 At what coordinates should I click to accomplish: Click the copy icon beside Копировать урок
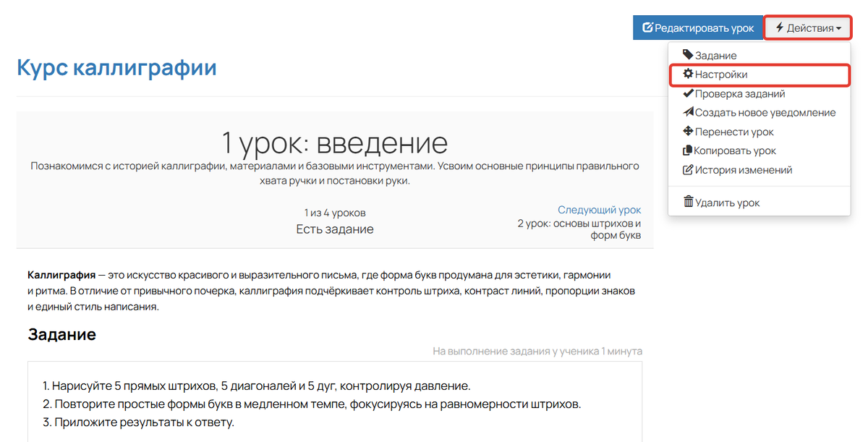click(x=688, y=150)
